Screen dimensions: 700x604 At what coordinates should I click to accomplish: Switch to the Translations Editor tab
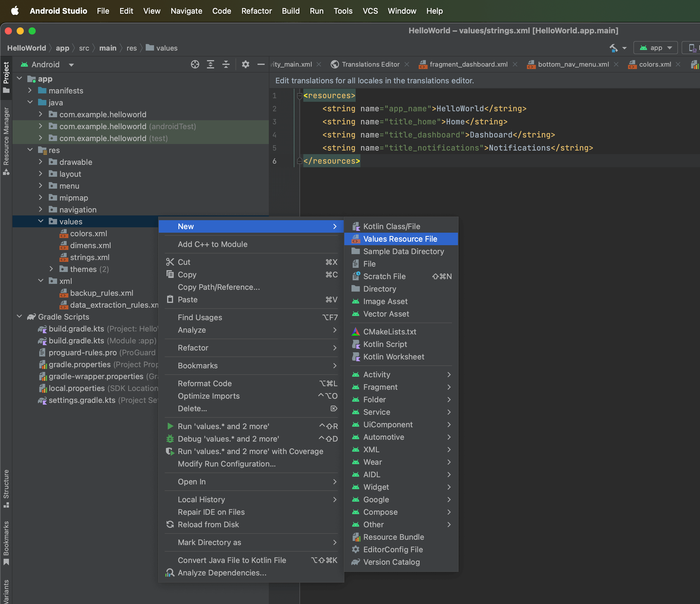pyautogui.click(x=370, y=65)
